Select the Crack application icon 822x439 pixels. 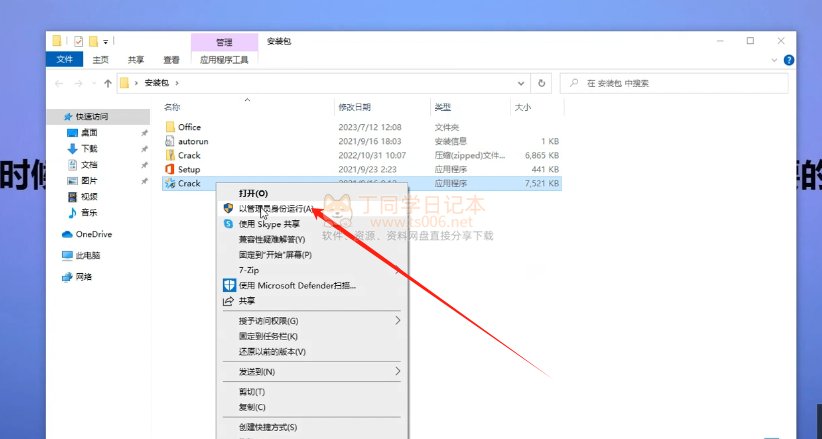[x=169, y=183]
